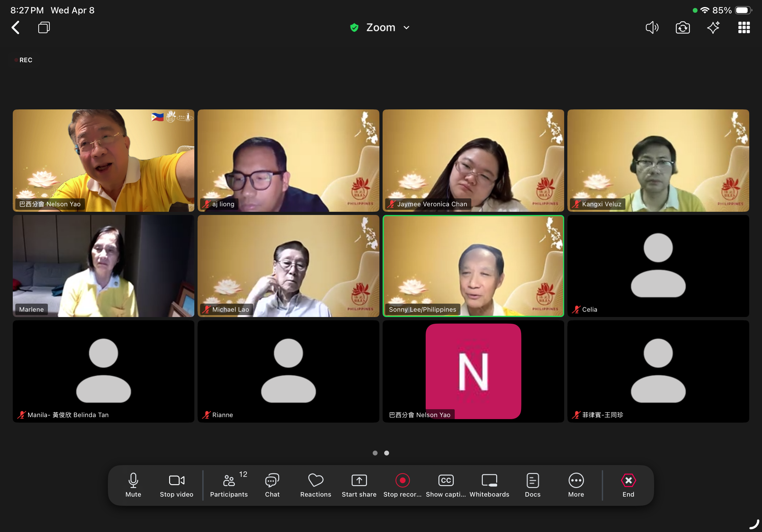Open the More options menu
The height and width of the screenshot is (532, 762).
[576, 484]
